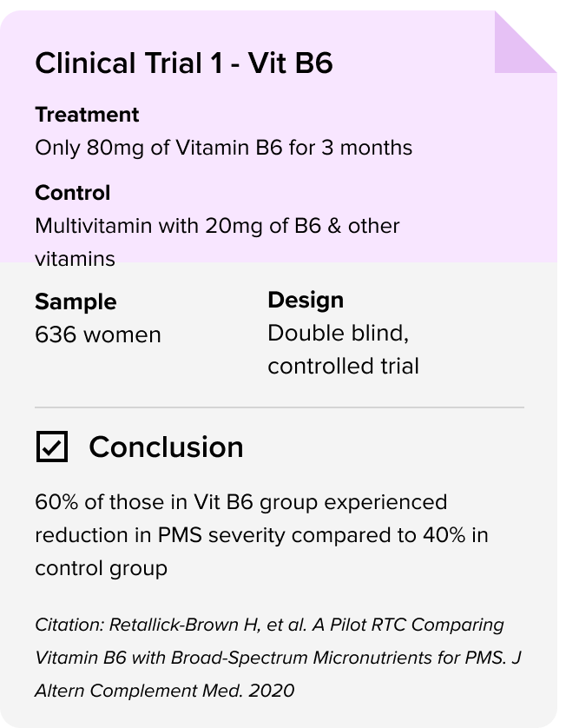The width and height of the screenshot is (566, 728).
Task: Click the Retallick-Brown citation text
Action: tap(270, 625)
